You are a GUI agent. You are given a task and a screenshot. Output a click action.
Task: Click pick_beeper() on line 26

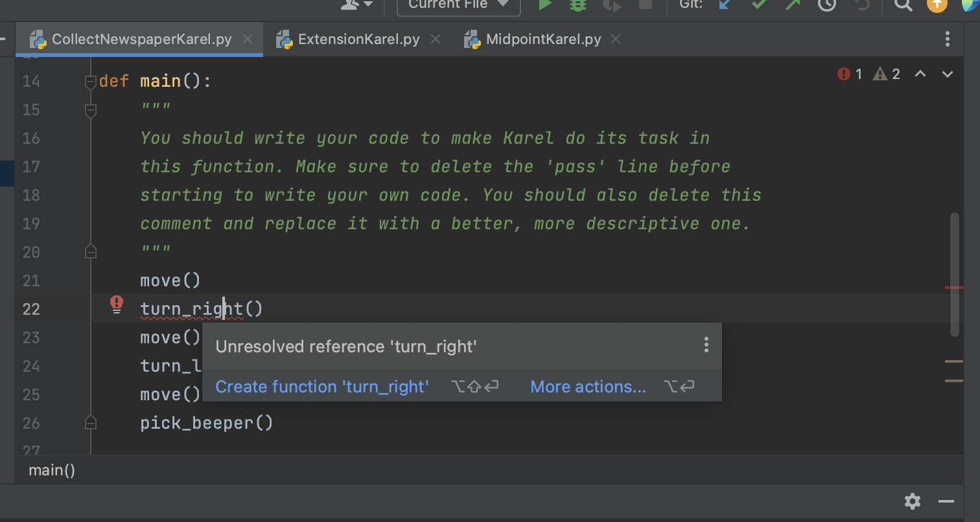(x=207, y=423)
